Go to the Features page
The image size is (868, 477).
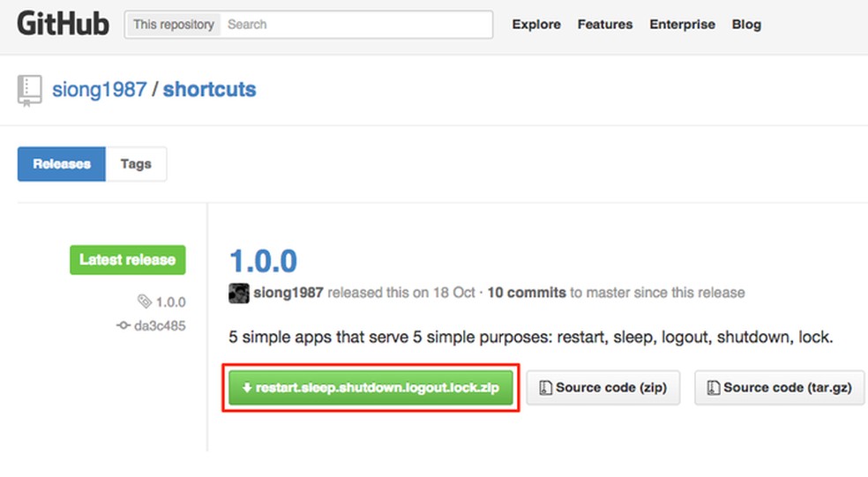pyautogui.click(x=605, y=25)
